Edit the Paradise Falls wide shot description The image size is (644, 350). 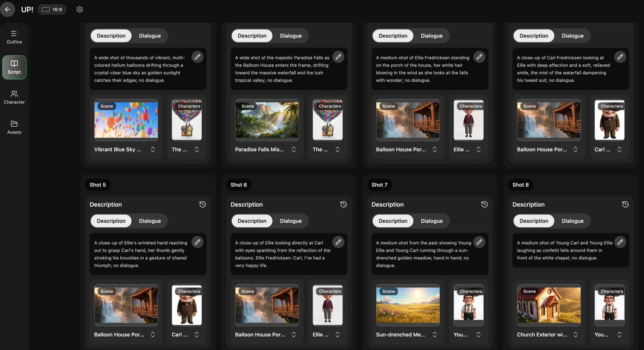(x=338, y=57)
